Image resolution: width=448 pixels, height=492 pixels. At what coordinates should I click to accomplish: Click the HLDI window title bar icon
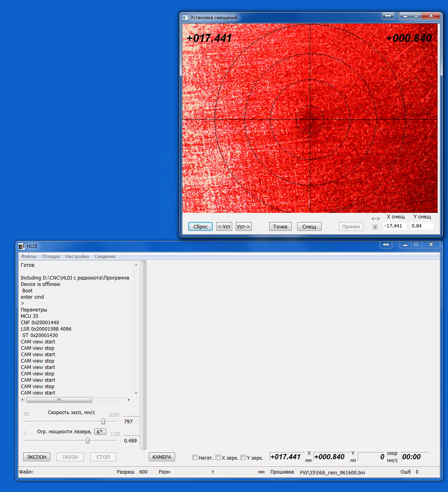(22, 246)
